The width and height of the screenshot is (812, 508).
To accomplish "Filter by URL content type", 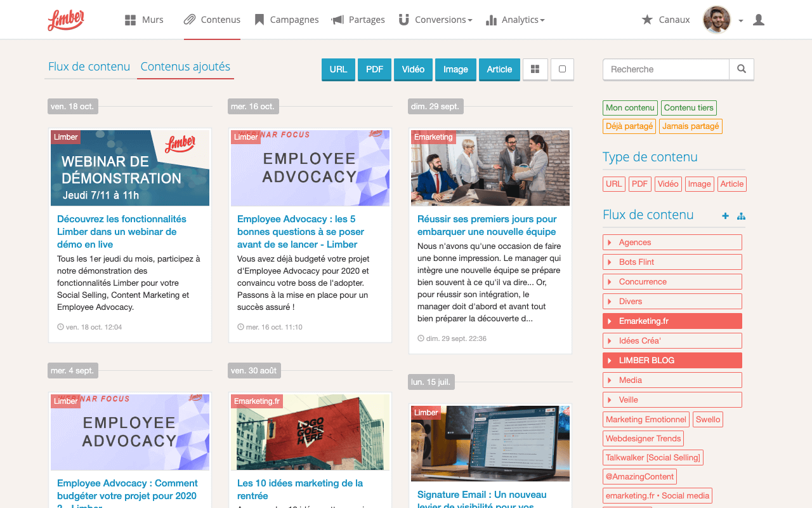I will click(x=614, y=184).
